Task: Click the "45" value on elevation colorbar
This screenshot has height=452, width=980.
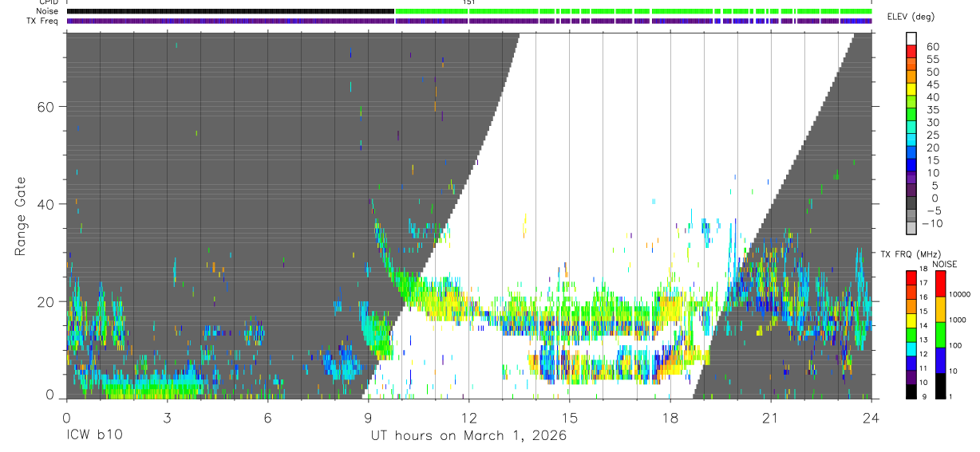Action: tap(932, 85)
